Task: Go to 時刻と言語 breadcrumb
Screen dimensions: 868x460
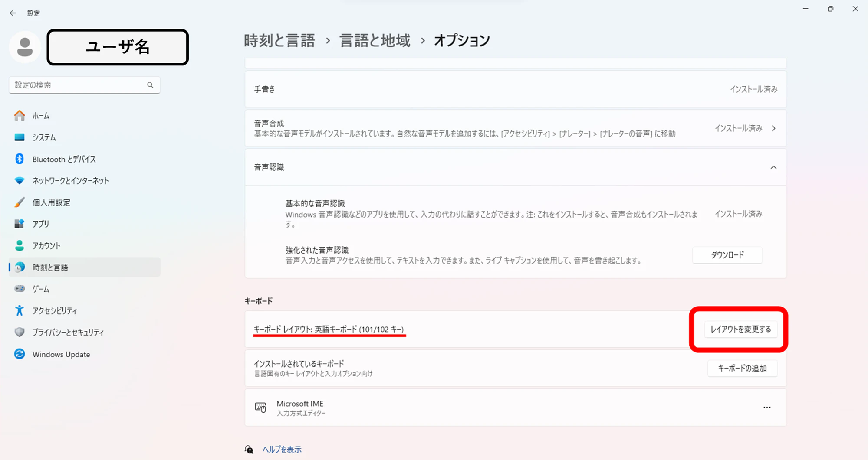Action: (279, 40)
